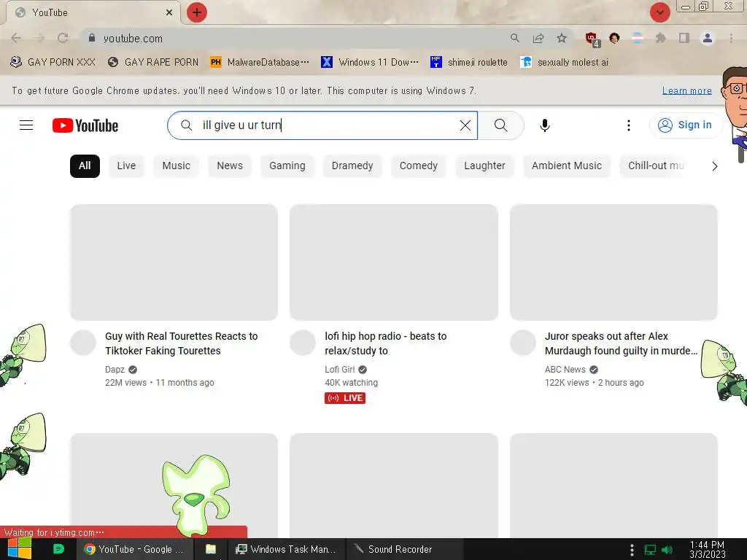Open shimeji roulette bookmark
Viewport: 747px width, 560px height.
469,62
